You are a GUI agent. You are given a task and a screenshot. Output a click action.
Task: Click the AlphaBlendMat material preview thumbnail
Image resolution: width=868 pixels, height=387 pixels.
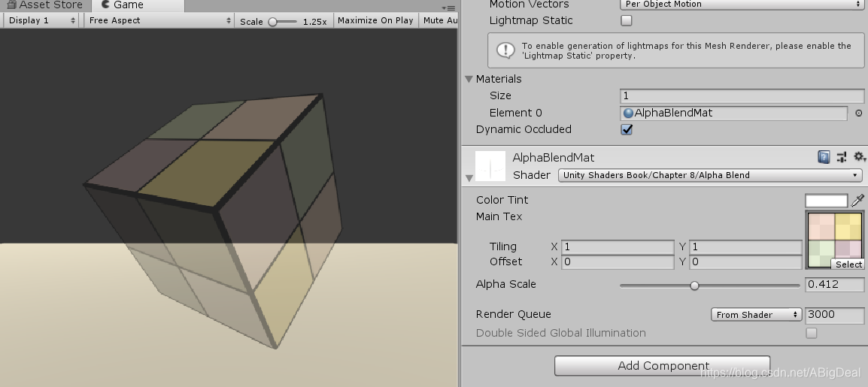click(x=490, y=166)
